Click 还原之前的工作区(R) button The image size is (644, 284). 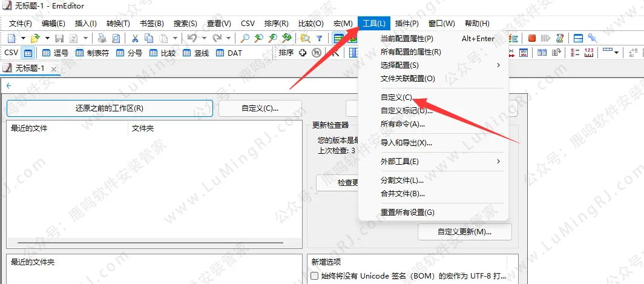click(x=110, y=108)
